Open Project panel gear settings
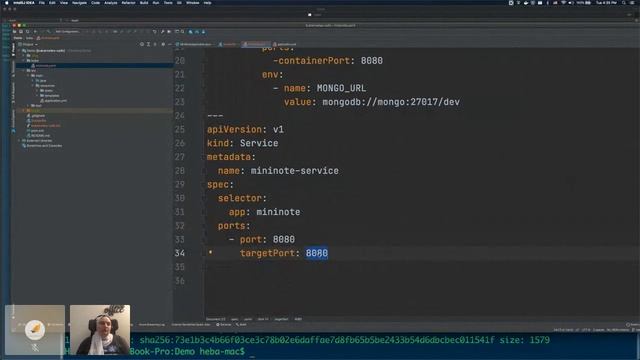 click(x=163, y=44)
